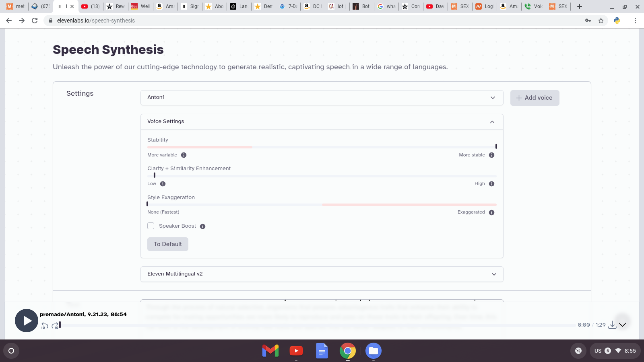Open Eleven Multilingual v2 model dropdown
This screenshot has width=644, height=362.
[322, 274]
